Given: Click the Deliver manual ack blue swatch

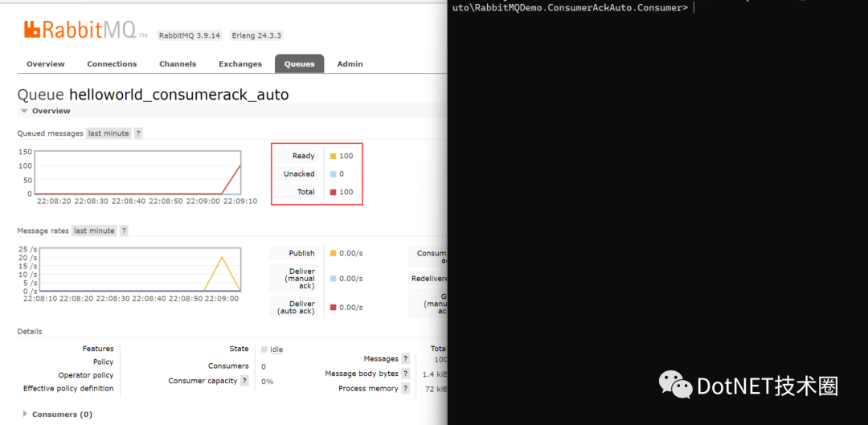Looking at the screenshot, I should pos(334,278).
